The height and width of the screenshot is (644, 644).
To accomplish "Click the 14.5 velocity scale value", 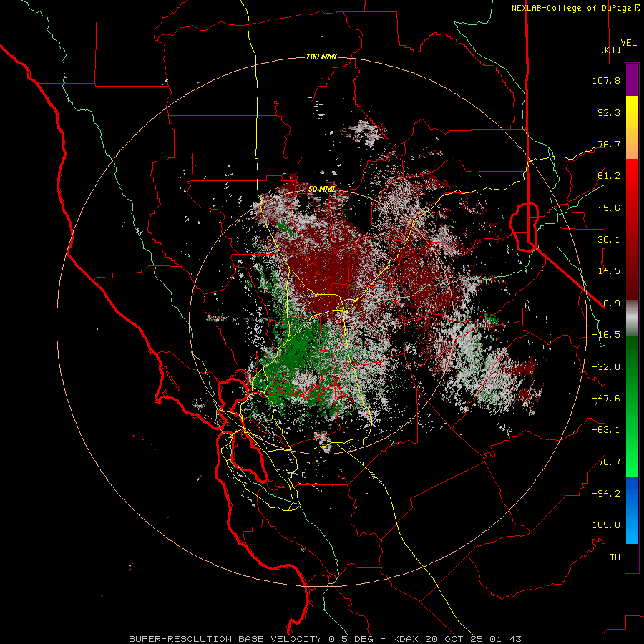I will [609, 271].
